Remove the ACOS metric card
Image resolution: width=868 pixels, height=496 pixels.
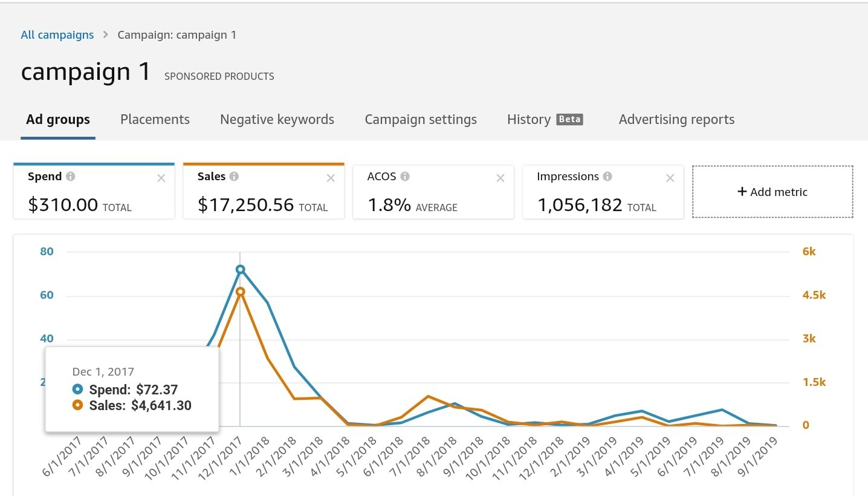pos(500,178)
